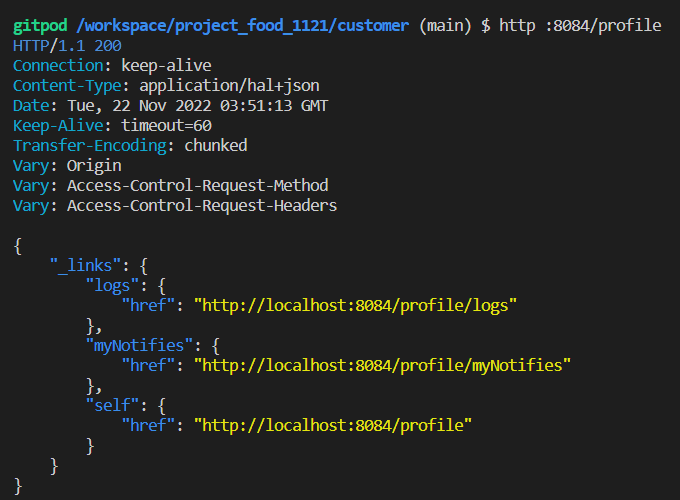The image size is (680, 500).
Task: Click the 'Vary: Origin' header line
Action: [x=67, y=166]
